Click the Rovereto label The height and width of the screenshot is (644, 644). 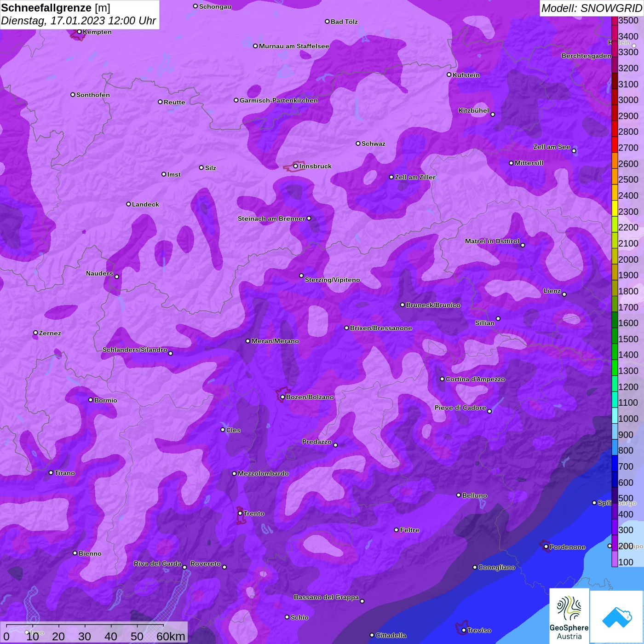pos(206,563)
